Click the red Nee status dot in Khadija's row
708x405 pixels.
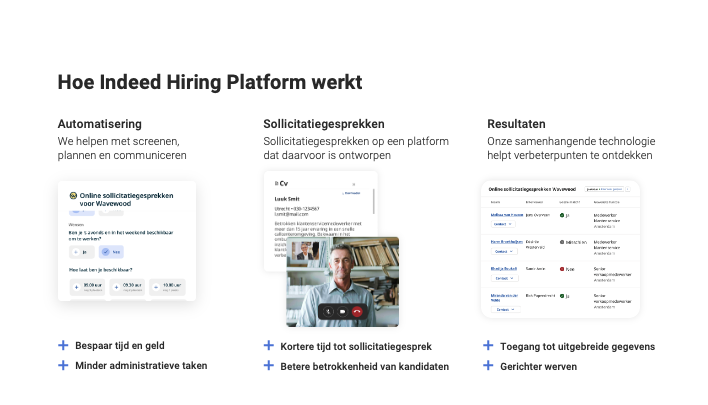coord(562,269)
